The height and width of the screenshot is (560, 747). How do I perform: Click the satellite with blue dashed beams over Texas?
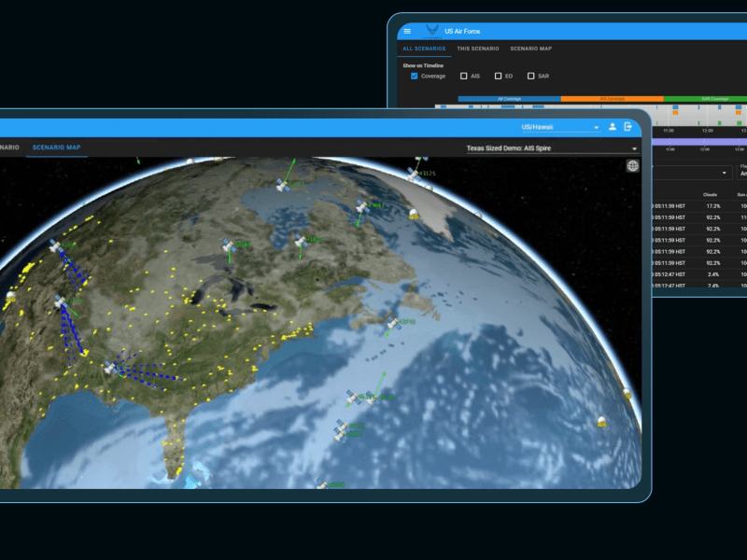pyautogui.click(x=110, y=368)
